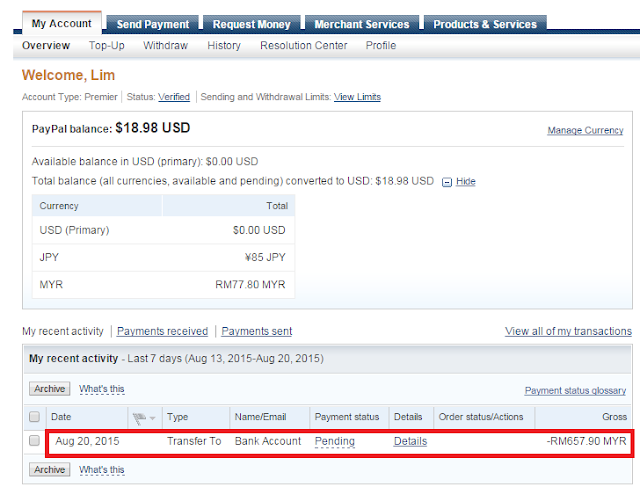Click the Gross column header
This screenshot has height=487, width=640.
[614, 417]
